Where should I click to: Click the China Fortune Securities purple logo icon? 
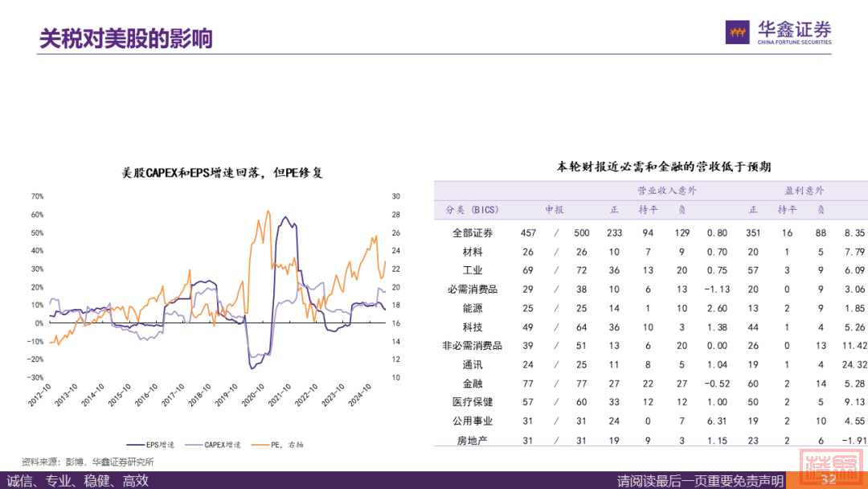738,32
